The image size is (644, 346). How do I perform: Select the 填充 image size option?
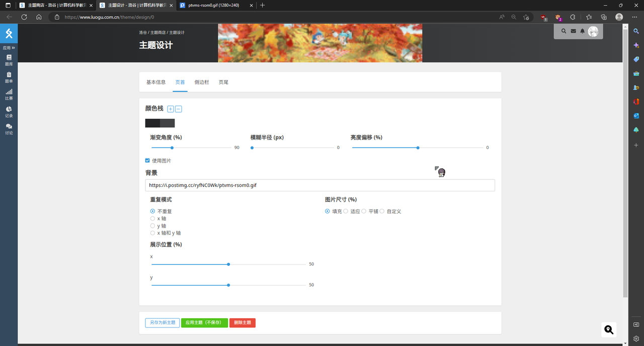pyautogui.click(x=328, y=212)
